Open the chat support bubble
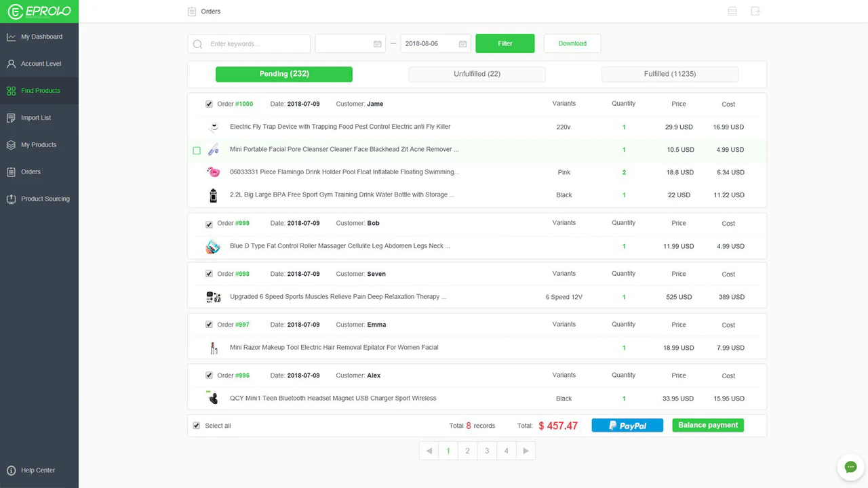This screenshot has width=868, height=488. click(850, 467)
